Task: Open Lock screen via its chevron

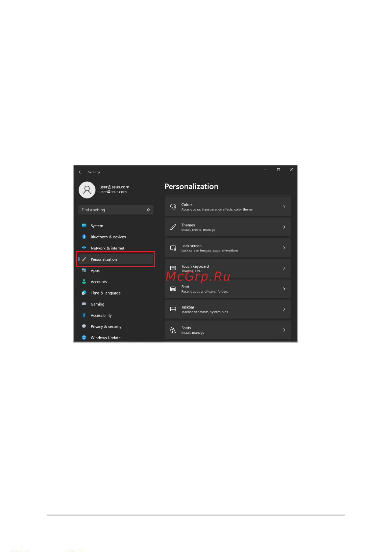Action: (284, 248)
